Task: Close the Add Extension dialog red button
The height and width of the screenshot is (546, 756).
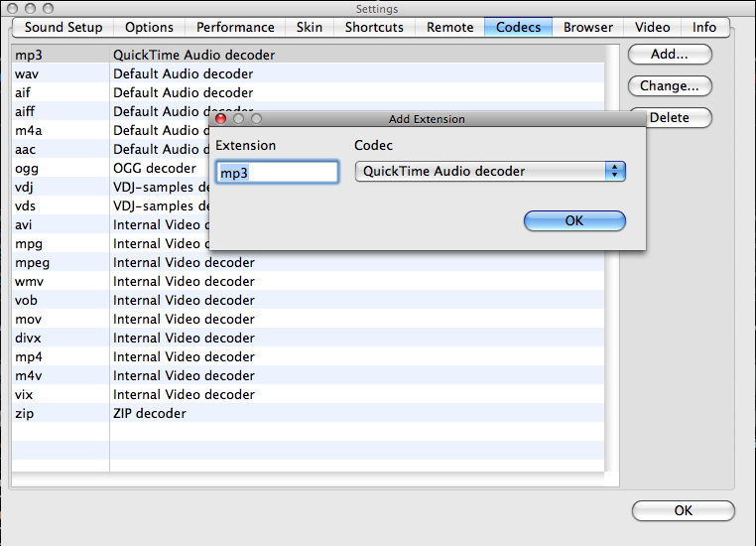Action: click(x=221, y=119)
